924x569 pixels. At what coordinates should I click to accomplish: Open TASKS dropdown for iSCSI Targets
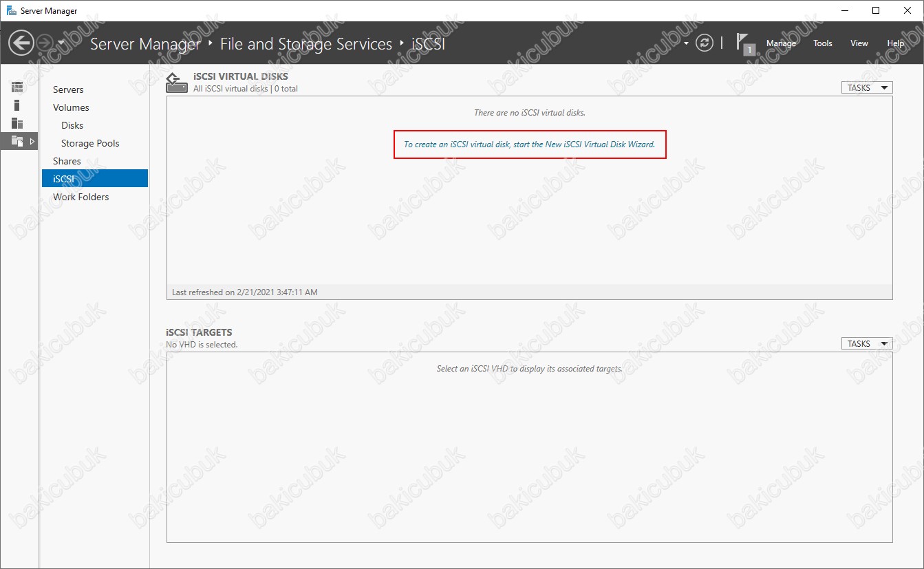pos(867,343)
